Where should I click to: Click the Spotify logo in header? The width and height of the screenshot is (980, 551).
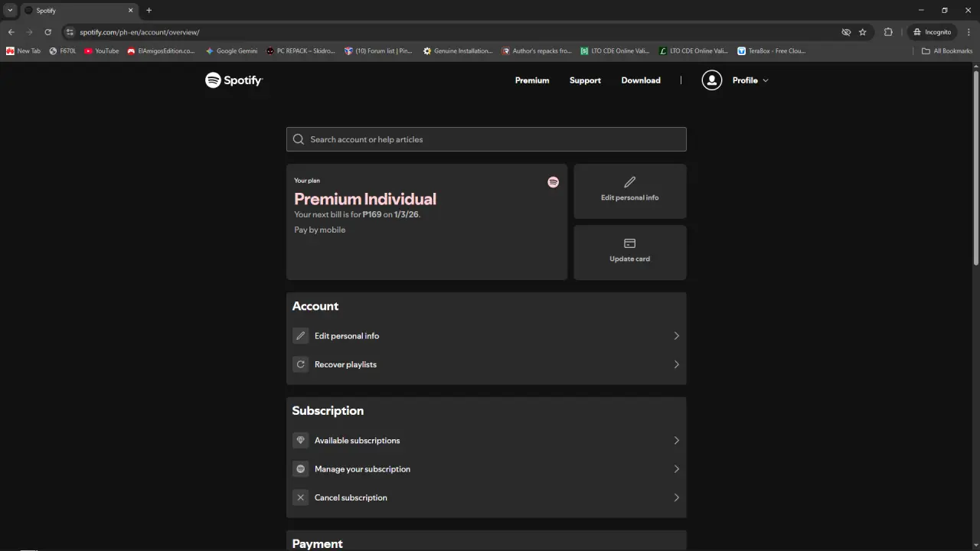pos(234,80)
